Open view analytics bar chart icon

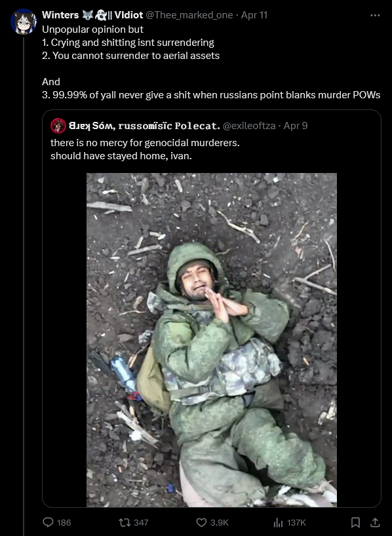(x=278, y=522)
